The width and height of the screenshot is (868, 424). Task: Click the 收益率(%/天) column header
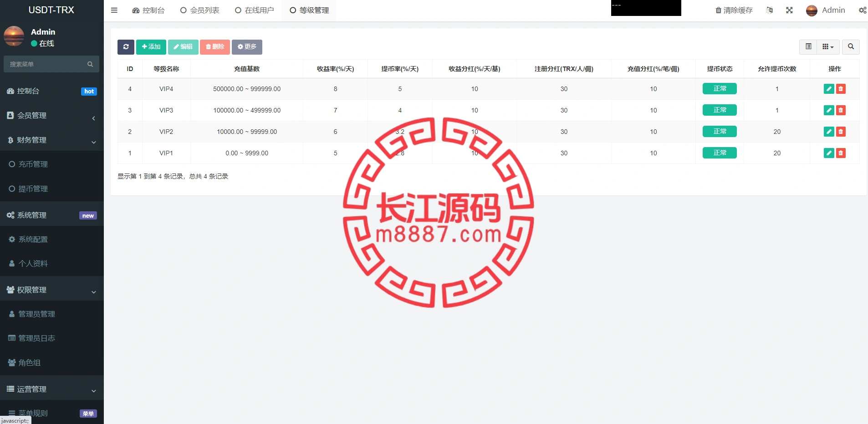click(x=336, y=69)
